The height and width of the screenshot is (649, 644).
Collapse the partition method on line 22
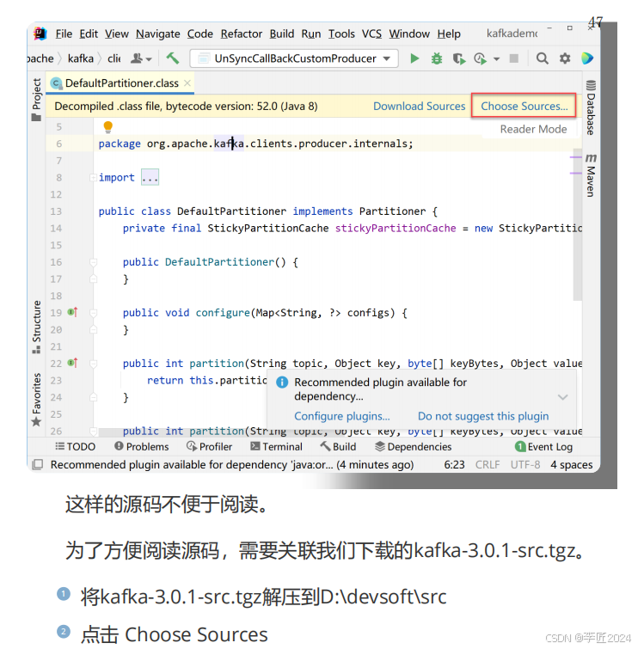(x=94, y=364)
